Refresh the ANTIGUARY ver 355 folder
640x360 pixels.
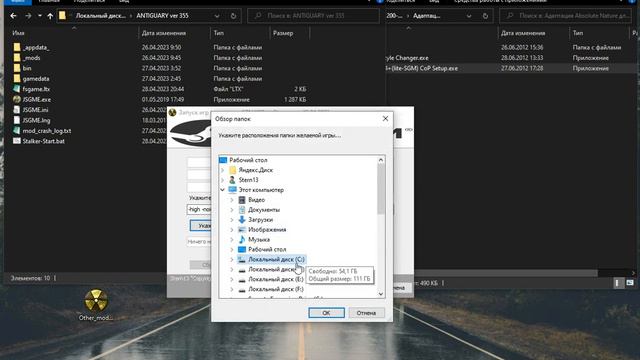(x=233, y=16)
